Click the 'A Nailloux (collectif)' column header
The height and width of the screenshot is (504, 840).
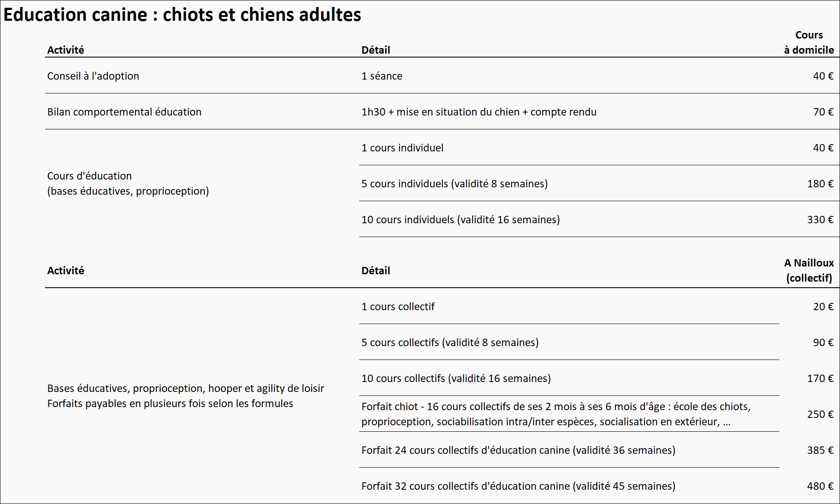coord(808,270)
